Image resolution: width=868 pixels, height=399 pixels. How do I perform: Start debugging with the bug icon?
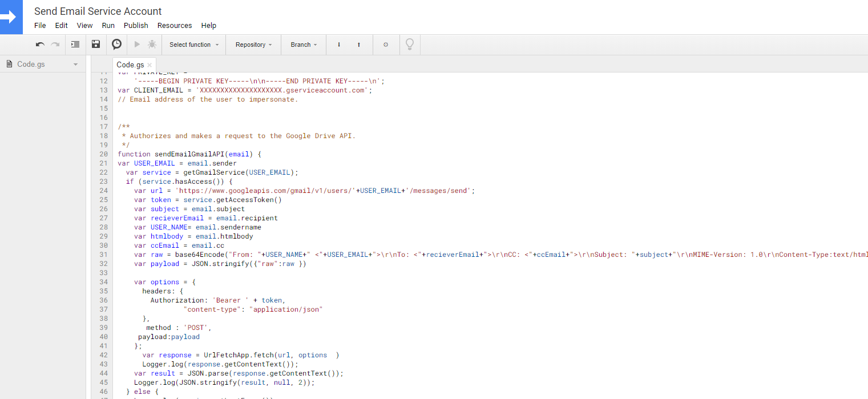[152, 45]
